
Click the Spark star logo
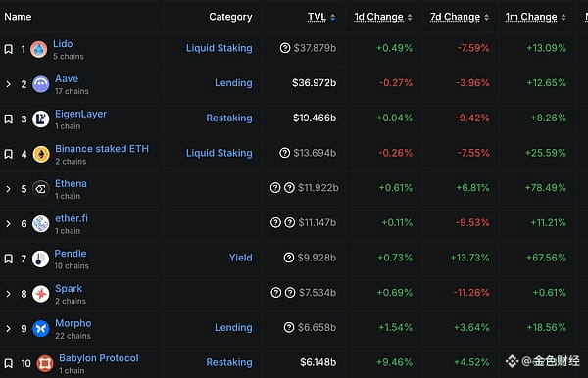coord(41,294)
